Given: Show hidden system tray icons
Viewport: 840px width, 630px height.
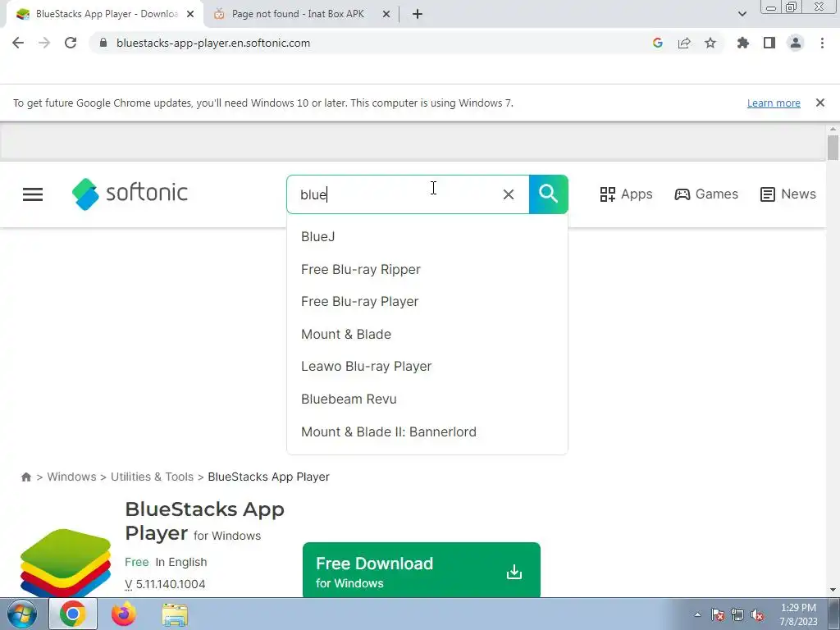Looking at the screenshot, I should click(697, 614).
